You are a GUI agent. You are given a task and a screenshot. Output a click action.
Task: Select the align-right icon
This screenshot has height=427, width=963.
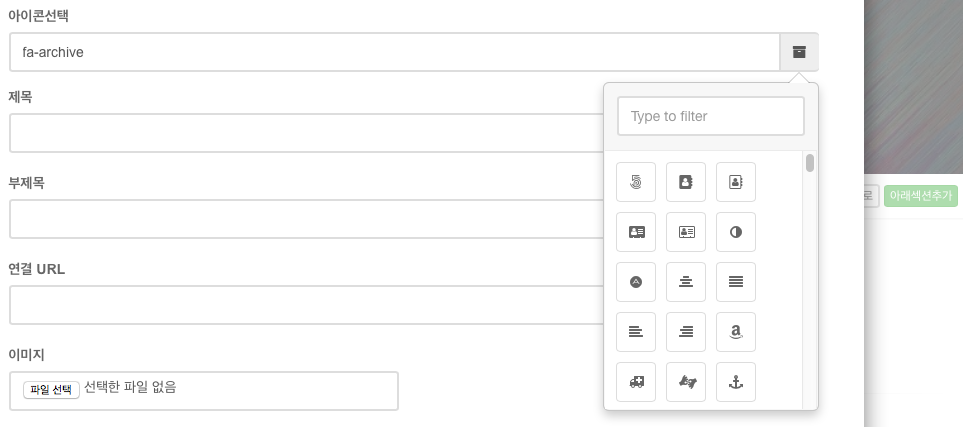click(686, 332)
